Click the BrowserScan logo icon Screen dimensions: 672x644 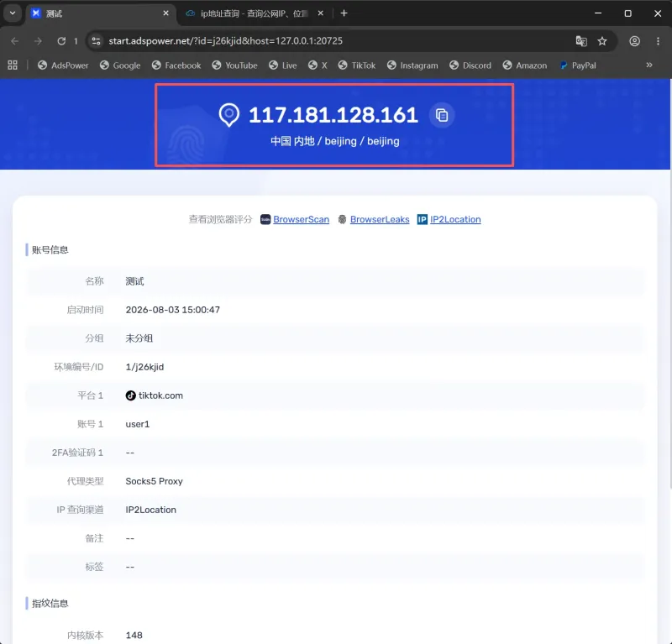(265, 219)
